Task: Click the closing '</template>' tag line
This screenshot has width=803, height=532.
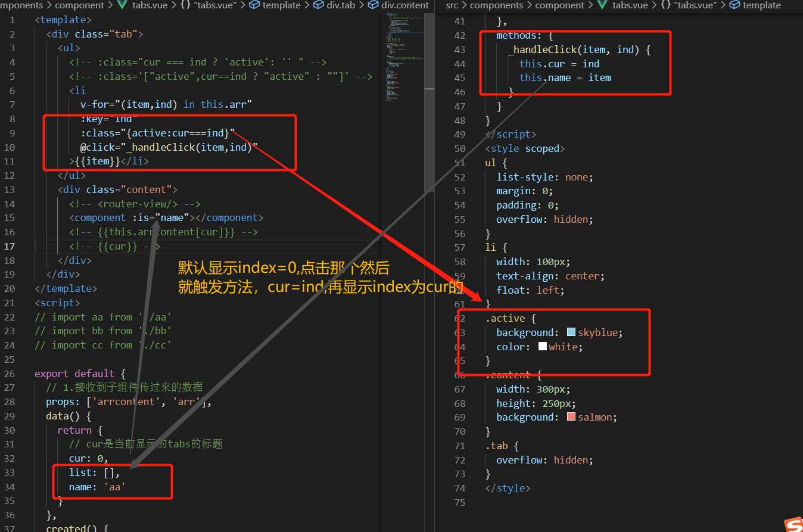Action: point(66,288)
